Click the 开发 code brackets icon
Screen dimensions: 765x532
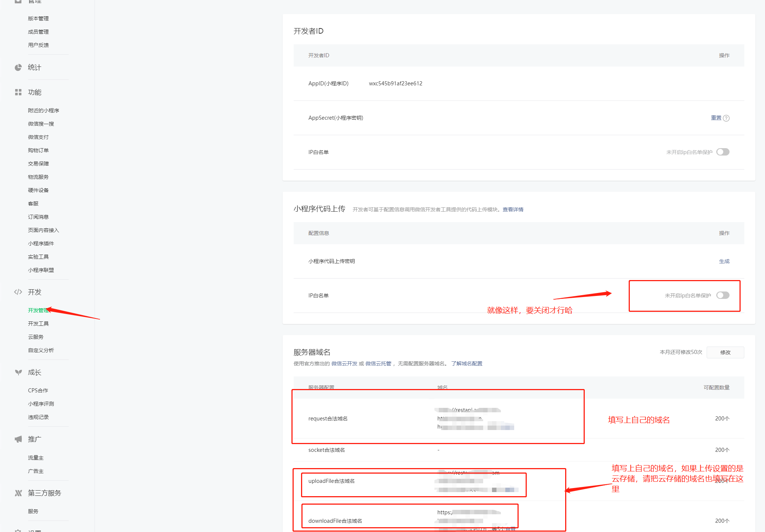click(18, 292)
